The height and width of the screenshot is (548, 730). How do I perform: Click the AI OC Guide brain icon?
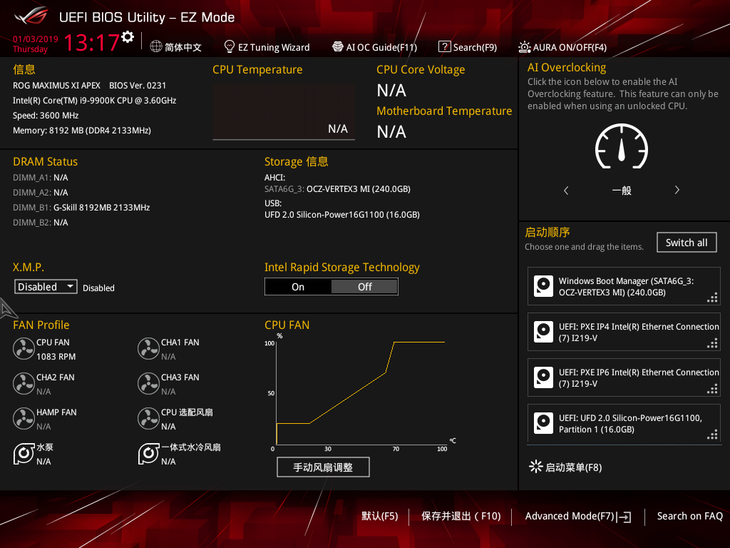338,47
